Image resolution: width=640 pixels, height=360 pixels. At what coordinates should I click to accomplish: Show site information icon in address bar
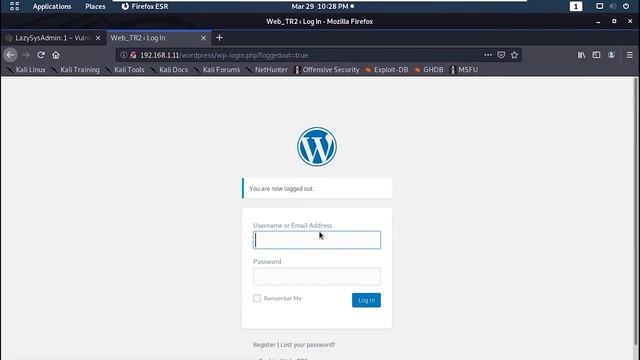point(123,55)
